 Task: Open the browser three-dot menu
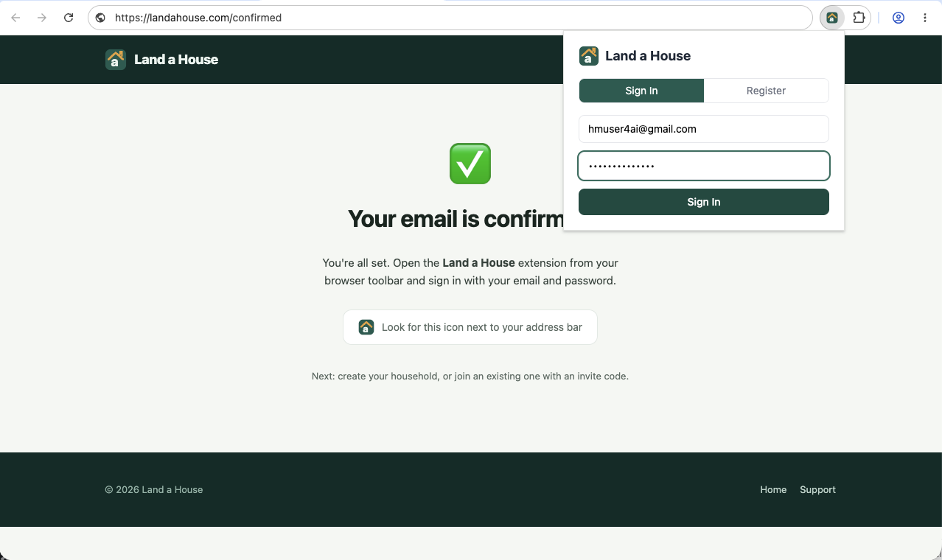pyautogui.click(x=925, y=18)
